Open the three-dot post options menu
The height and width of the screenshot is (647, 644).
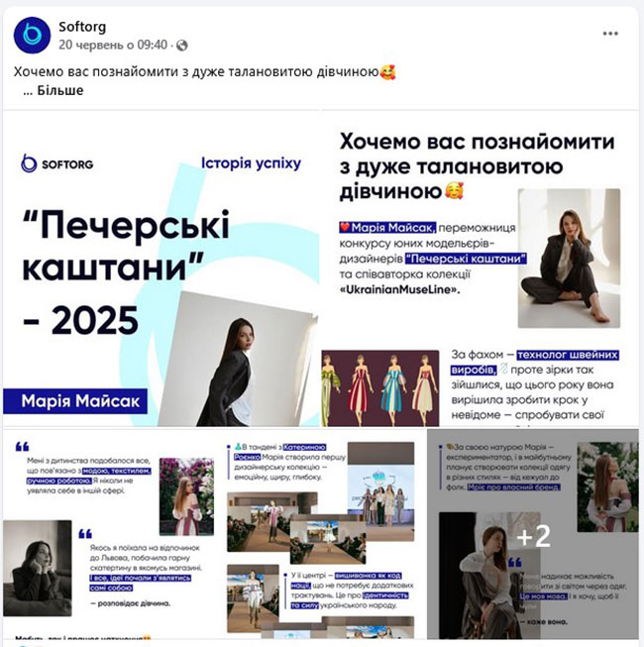[610, 34]
